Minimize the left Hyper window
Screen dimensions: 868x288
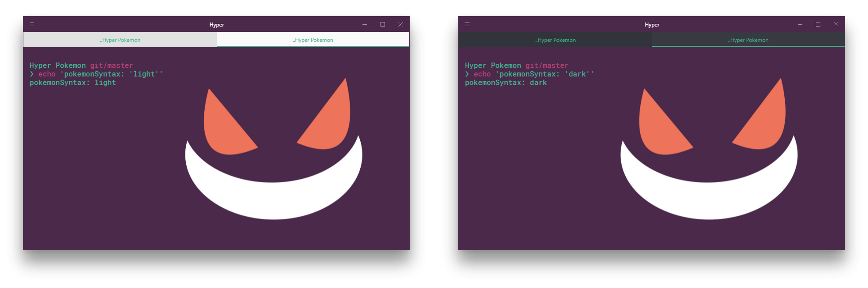tap(365, 24)
